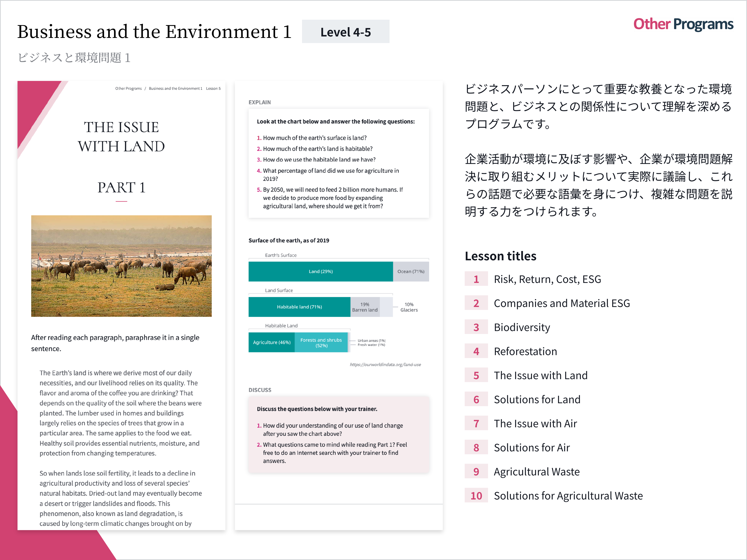Click the Ocean (71%) bar segment
Viewport: 747px width, 560px height.
[411, 271]
